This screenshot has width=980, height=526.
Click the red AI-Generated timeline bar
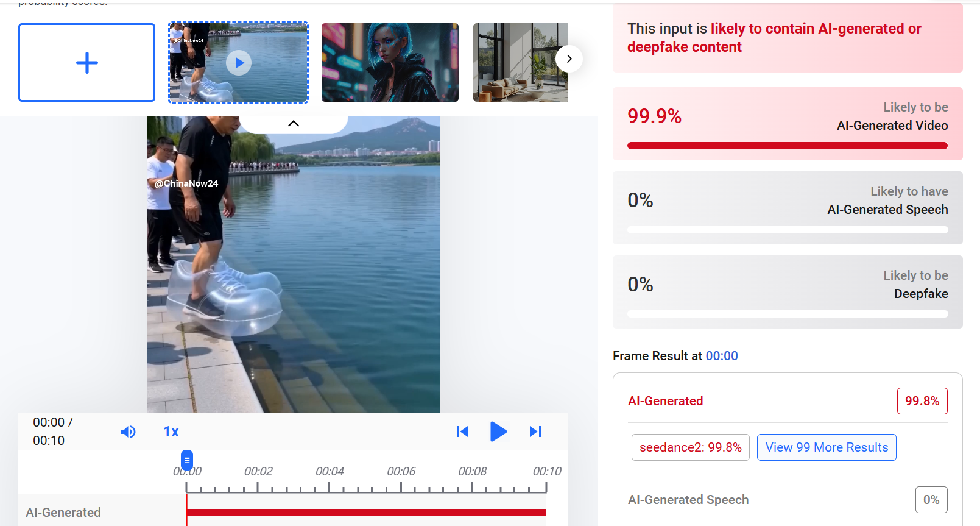coord(367,513)
